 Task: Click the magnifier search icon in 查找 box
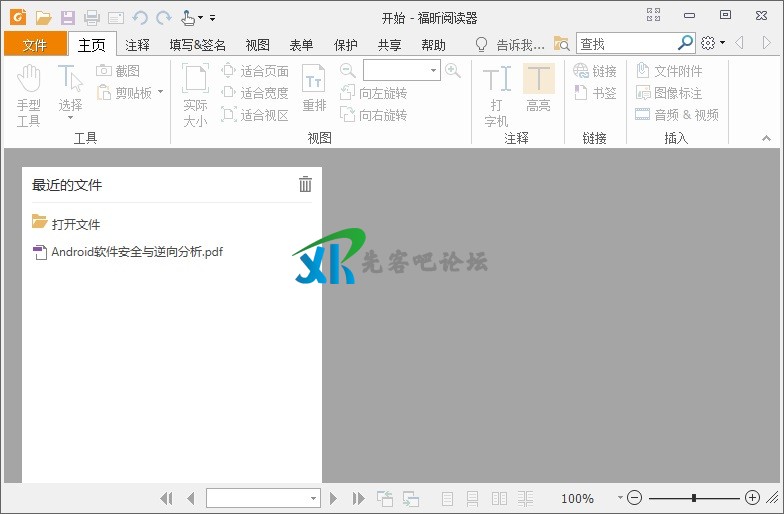(685, 43)
